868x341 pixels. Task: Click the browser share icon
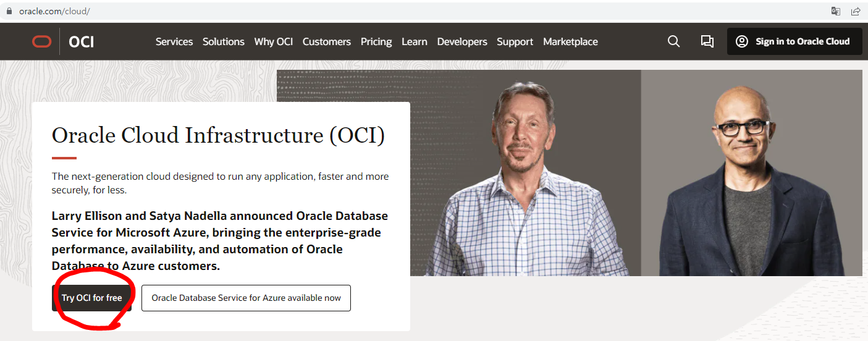(x=856, y=11)
